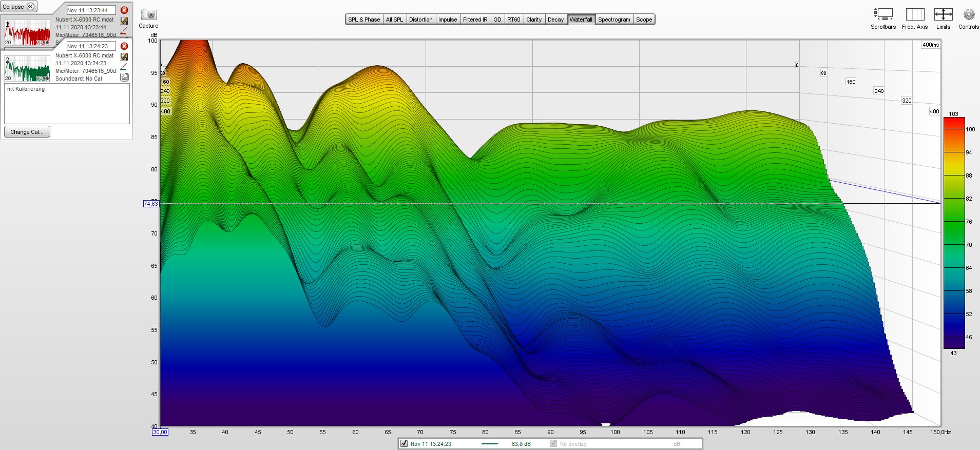The image size is (980, 450).
Task: Open the Filtered IR tab
Action: pos(475,19)
